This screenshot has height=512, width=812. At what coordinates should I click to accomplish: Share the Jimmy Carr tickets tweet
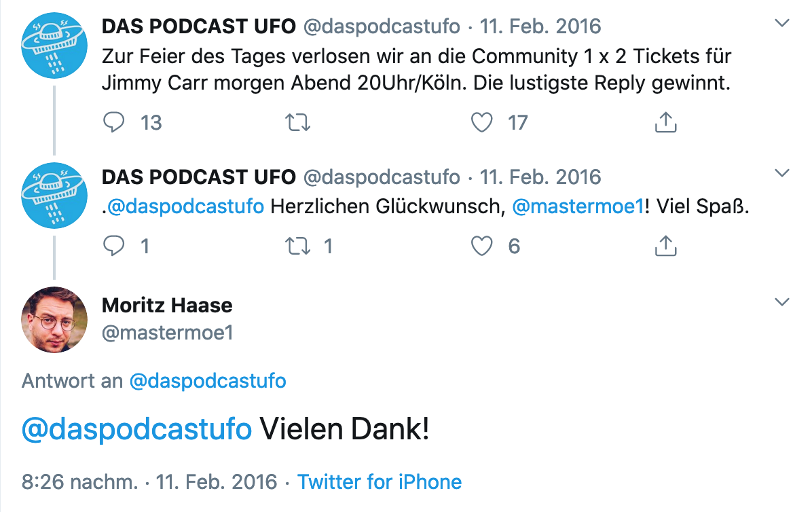coord(665,122)
